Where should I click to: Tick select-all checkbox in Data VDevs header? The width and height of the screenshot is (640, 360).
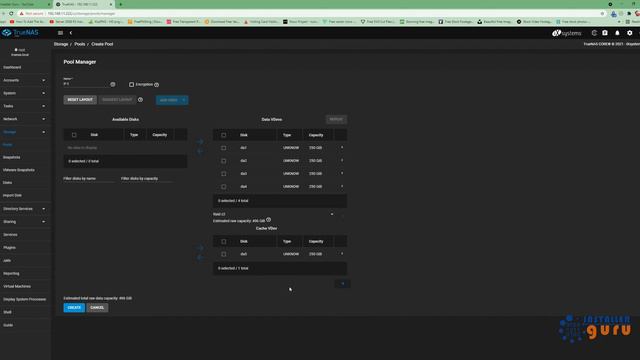(223, 135)
